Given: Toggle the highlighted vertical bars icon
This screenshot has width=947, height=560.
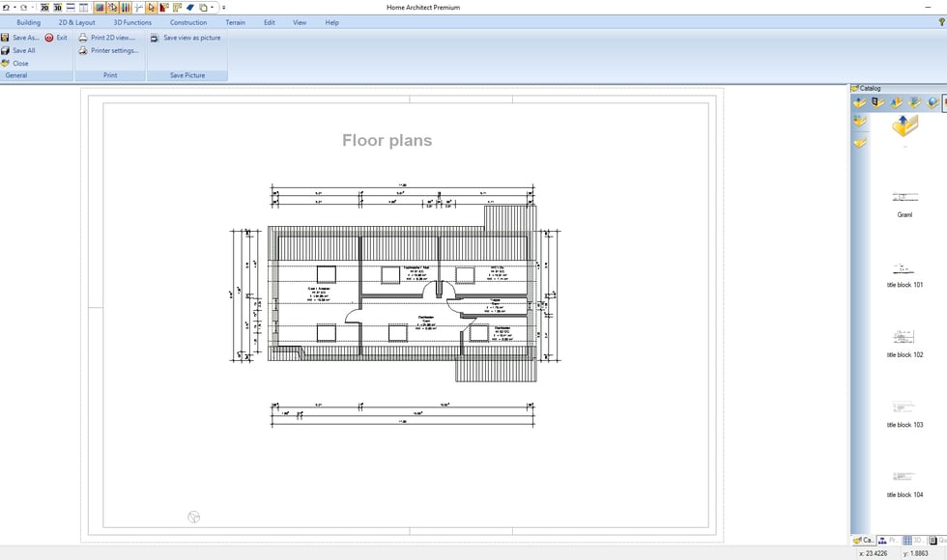Looking at the screenshot, I should pyautogui.click(x=126, y=8).
